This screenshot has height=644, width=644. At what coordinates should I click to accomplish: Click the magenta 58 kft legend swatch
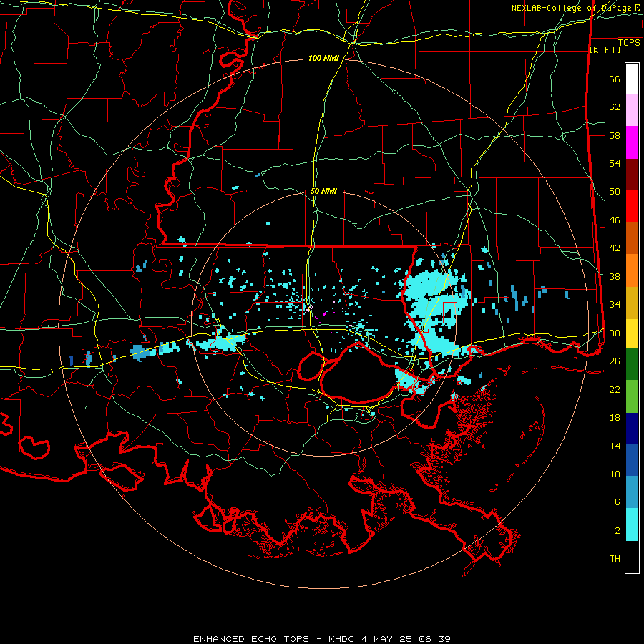pyautogui.click(x=632, y=142)
